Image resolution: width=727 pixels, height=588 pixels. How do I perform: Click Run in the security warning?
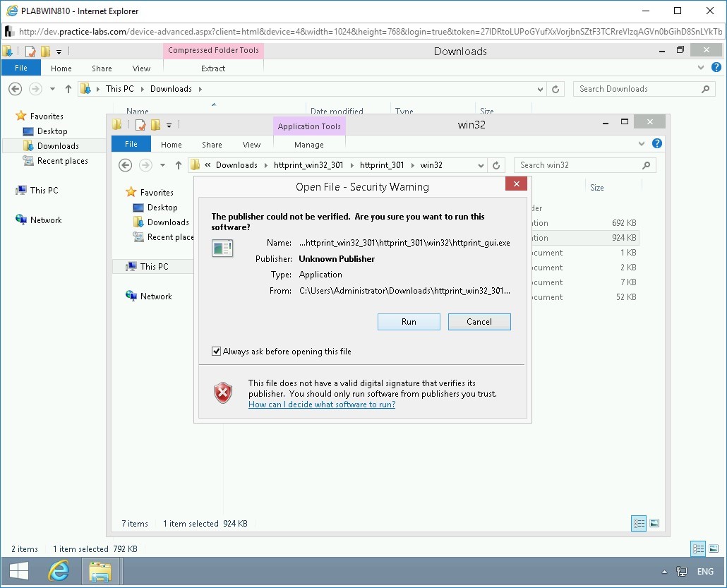point(409,322)
